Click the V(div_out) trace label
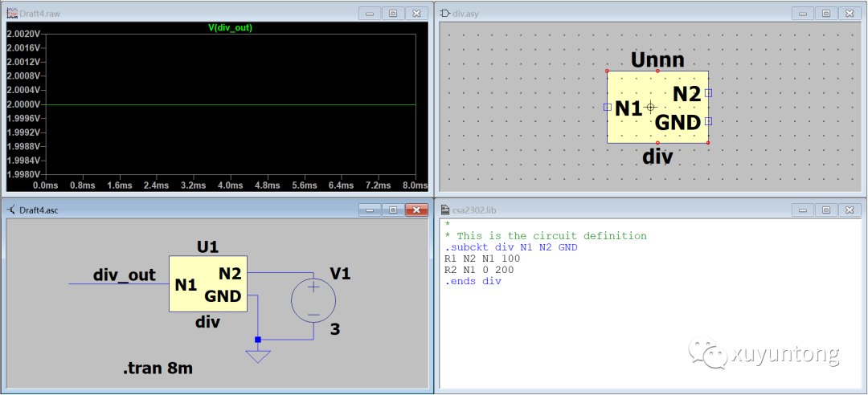Viewport: 868px width, 395px height. [x=231, y=27]
